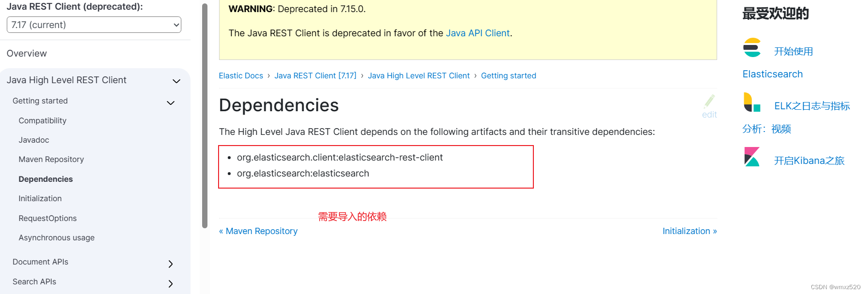Select Maven Repository in the sidebar

pyautogui.click(x=51, y=159)
